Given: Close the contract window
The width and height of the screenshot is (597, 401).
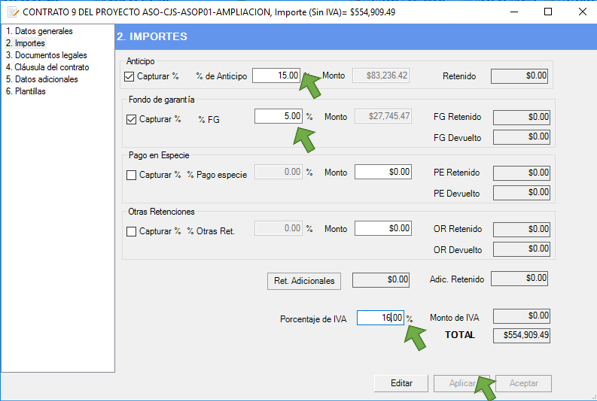Looking at the screenshot, I should 583,12.
